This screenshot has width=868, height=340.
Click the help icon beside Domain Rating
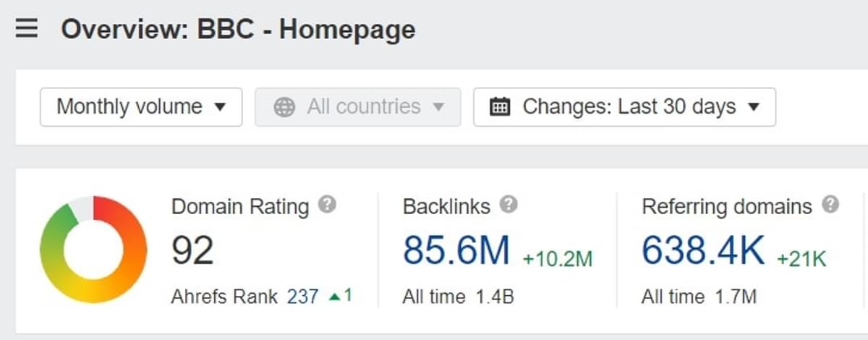pyautogui.click(x=327, y=205)
